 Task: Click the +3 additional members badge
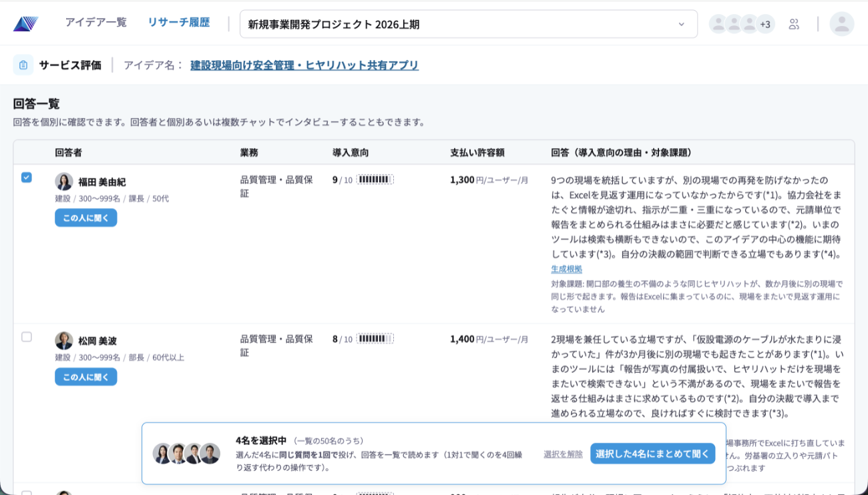(x=765, y=24)
